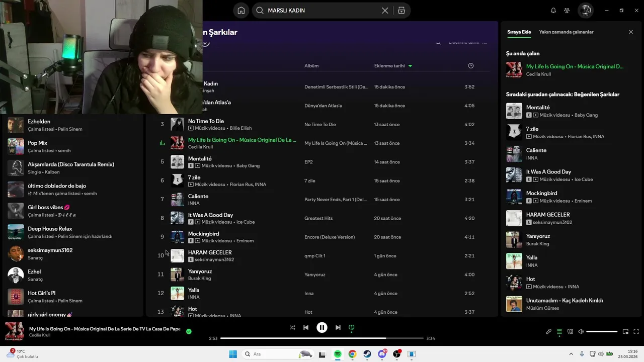
Task: Play Unutamadım - Kaç Kadeh Kırıldı in queue
Action: pos(571,304)
